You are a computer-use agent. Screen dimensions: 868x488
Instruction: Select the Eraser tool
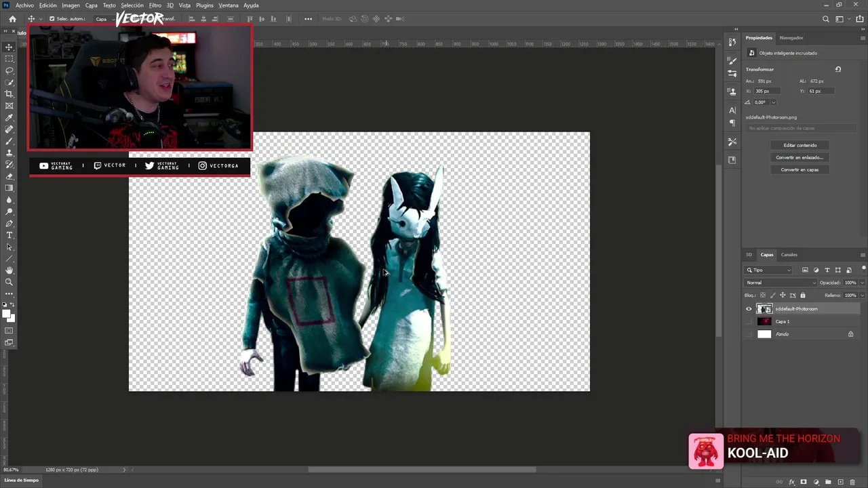coord(9,176)
